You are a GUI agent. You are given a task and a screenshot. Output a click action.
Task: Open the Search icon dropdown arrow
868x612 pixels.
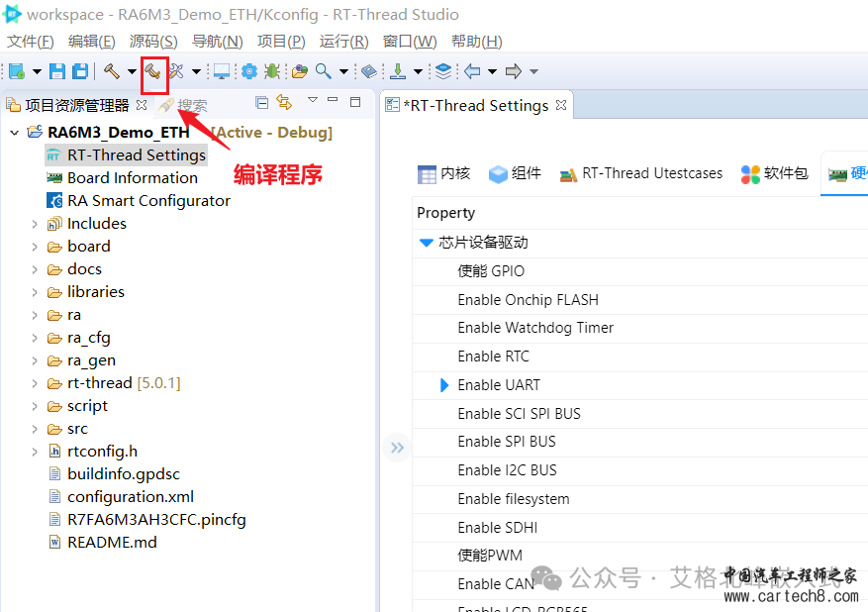point(343,71)
